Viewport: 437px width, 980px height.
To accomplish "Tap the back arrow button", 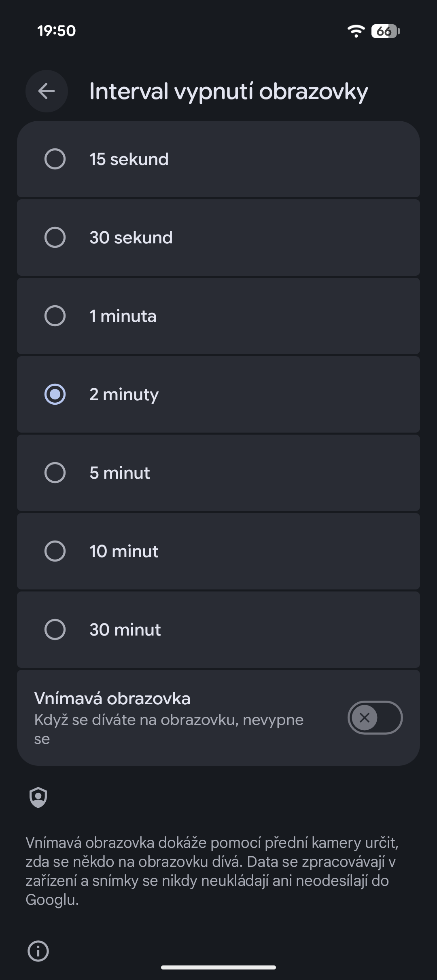I will [47, 91].
